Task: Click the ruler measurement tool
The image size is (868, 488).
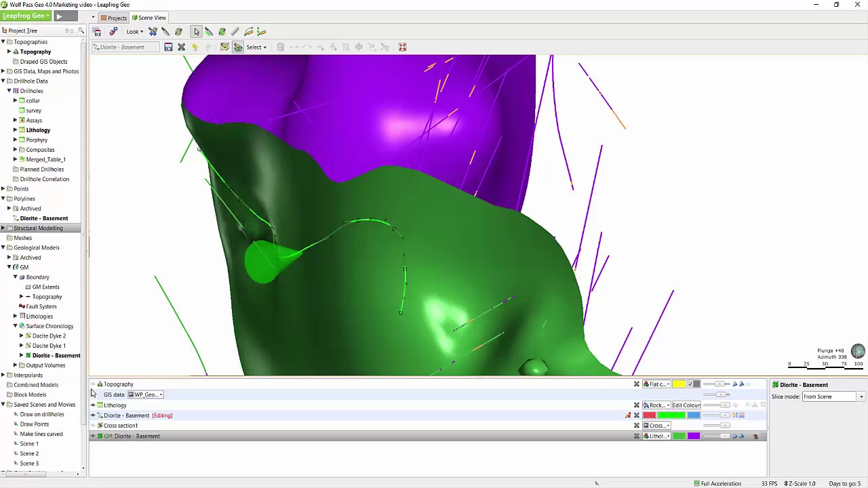Action: click(x=235, y=32)
